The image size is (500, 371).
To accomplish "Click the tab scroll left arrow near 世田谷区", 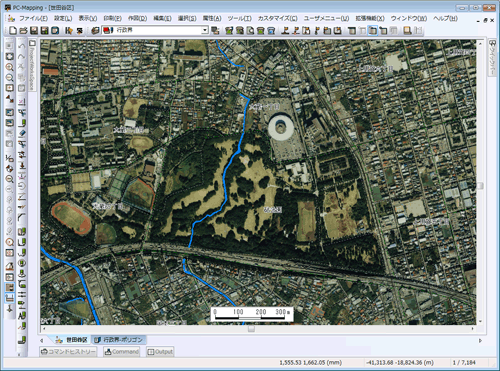I will coord(42,340).
